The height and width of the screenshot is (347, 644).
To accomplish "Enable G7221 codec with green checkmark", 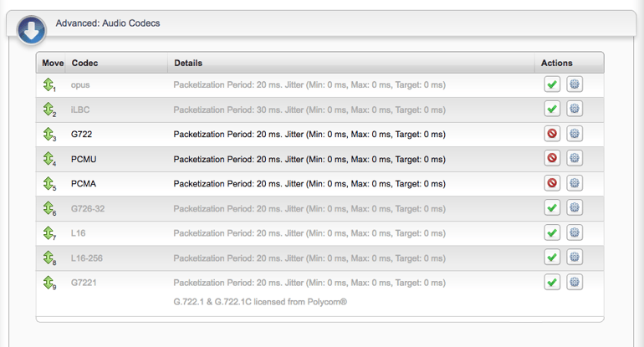I will (552, 283).
